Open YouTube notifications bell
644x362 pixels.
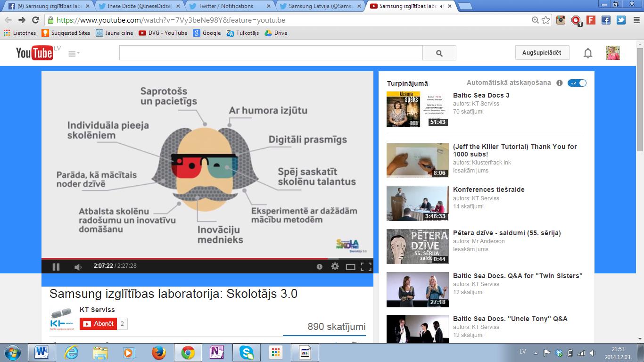coord(588,53)
